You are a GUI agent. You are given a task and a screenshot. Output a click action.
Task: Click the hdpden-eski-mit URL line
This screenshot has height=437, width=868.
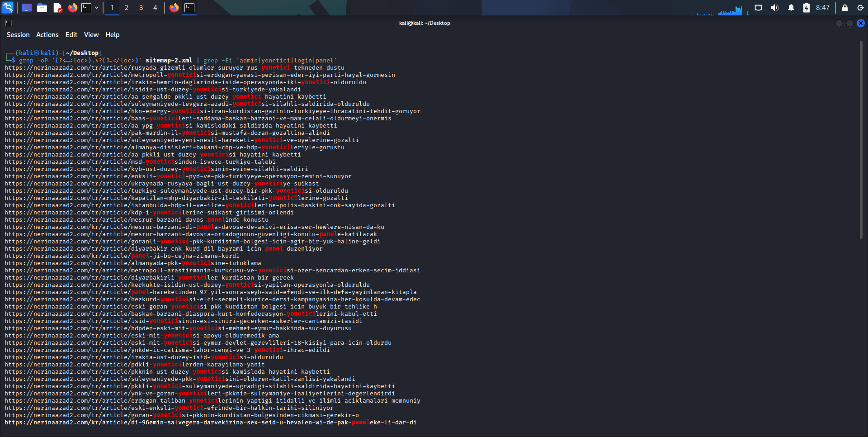point(178,328)
